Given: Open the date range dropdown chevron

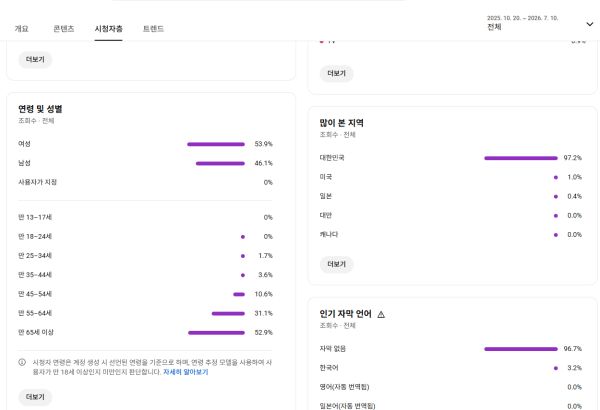Looking at the screenshot, I should point(590,24).
